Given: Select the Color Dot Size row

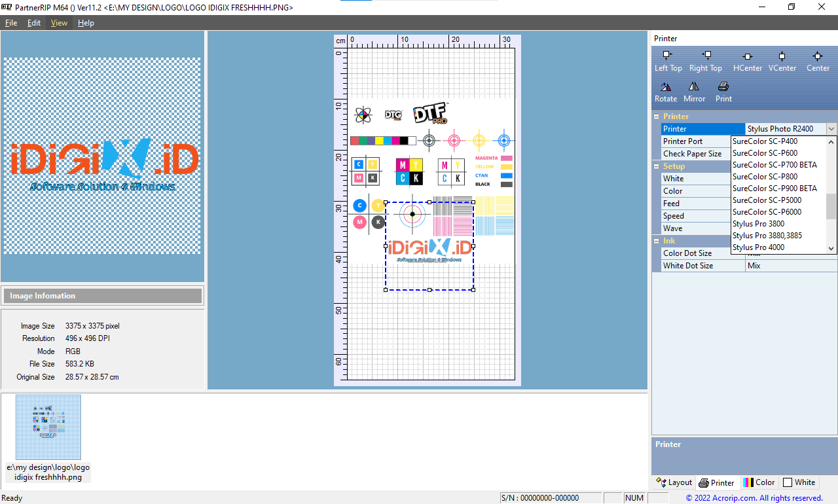Looking at the screenshot, I should click(x=696, y=253).
